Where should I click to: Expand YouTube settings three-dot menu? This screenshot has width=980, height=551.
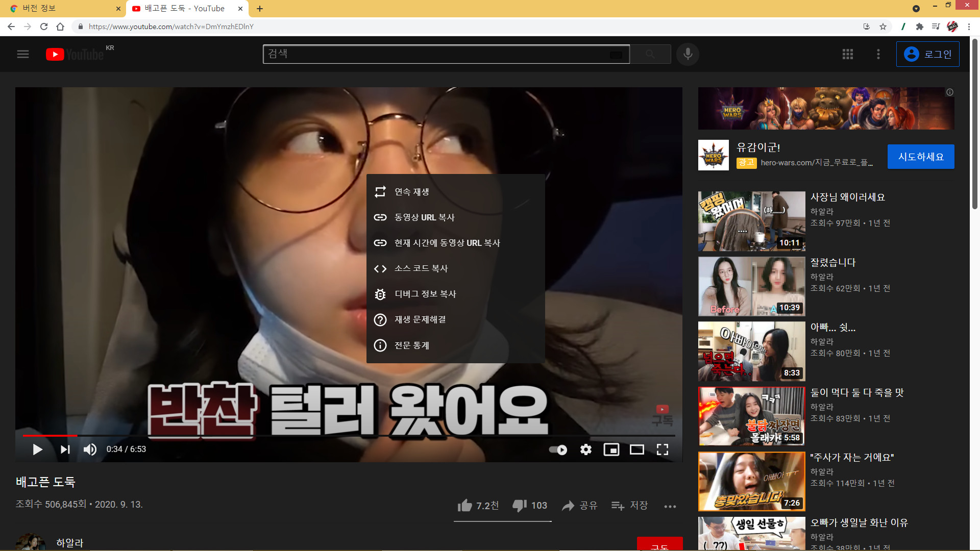coord(878,54)
